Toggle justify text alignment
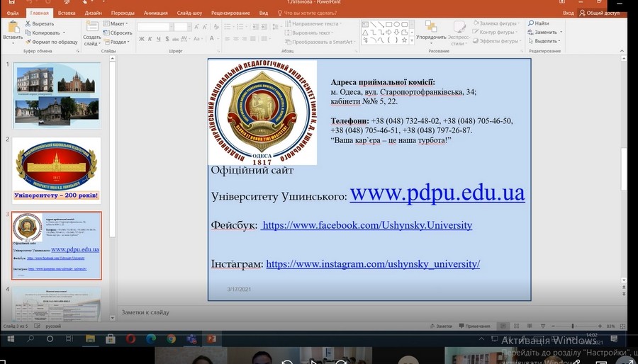 click(254, 39)
